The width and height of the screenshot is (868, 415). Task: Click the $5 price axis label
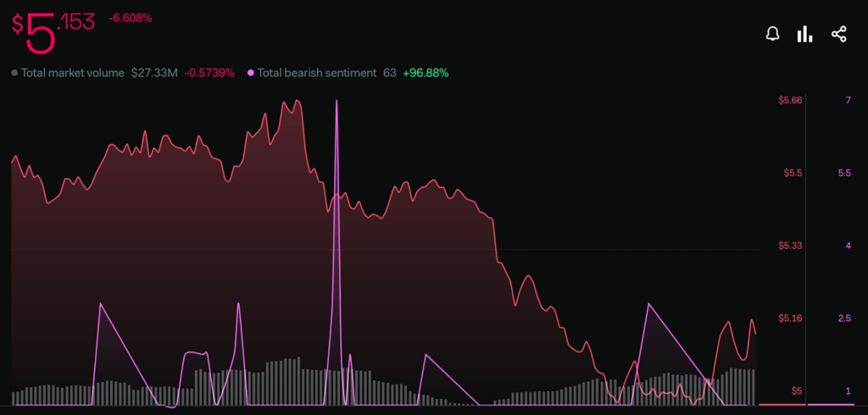click(797, 391)
